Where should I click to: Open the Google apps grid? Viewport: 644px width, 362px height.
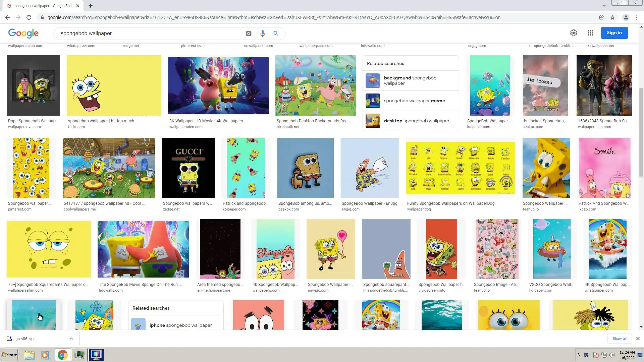[590, 33]
